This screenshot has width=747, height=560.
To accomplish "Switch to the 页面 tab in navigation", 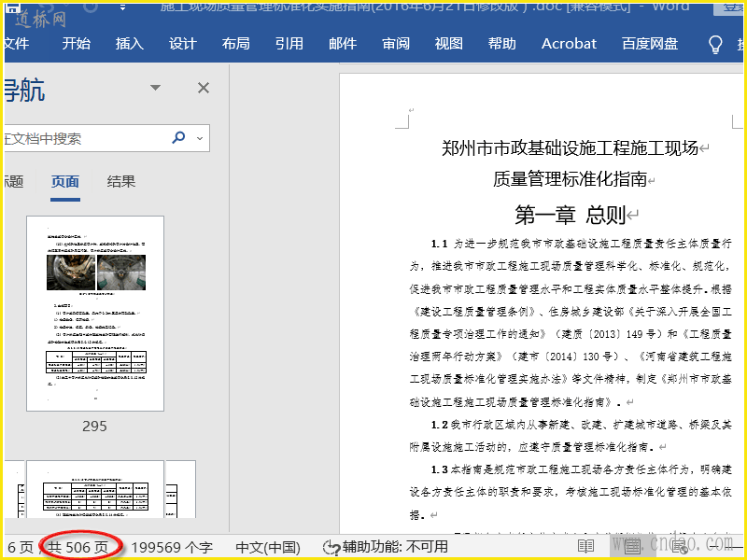I will click(65, 182).
